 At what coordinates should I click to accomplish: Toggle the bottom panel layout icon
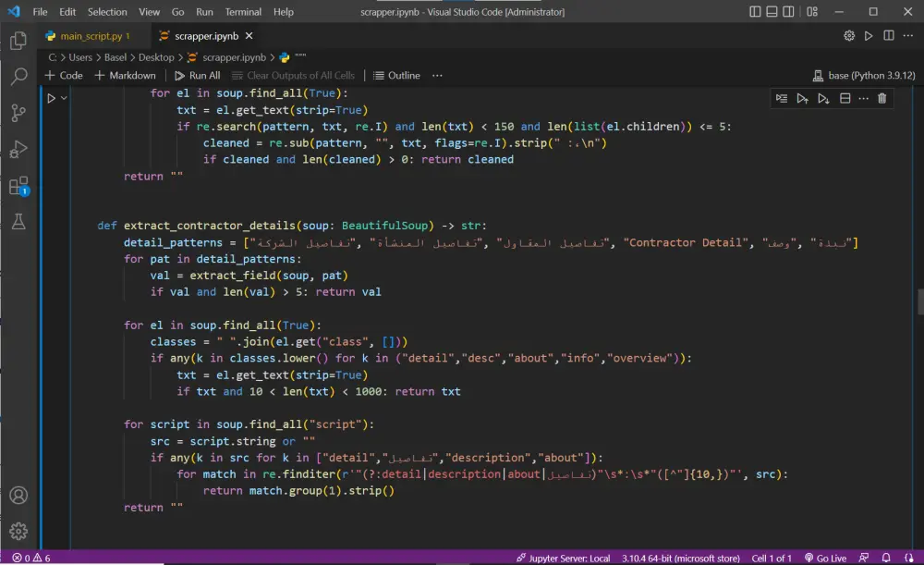coord(772,12)
